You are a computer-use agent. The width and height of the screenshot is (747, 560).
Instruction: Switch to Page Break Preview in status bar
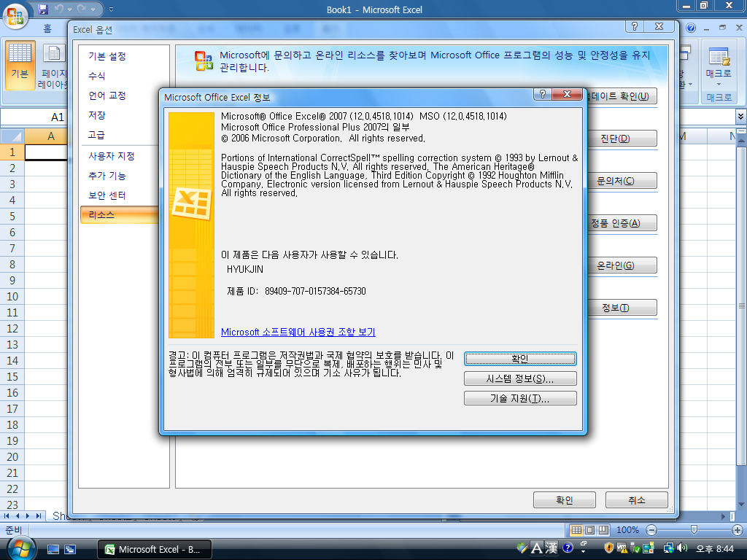click(x=603, y=530)
